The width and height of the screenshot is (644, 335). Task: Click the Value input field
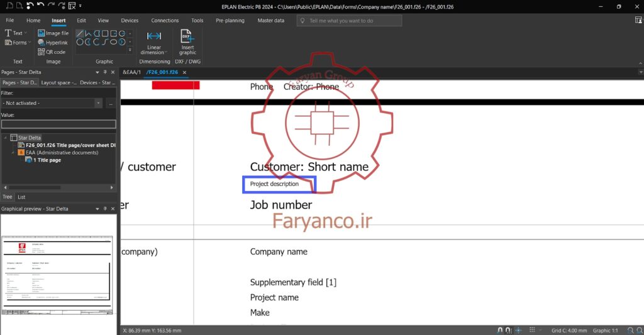58,124
